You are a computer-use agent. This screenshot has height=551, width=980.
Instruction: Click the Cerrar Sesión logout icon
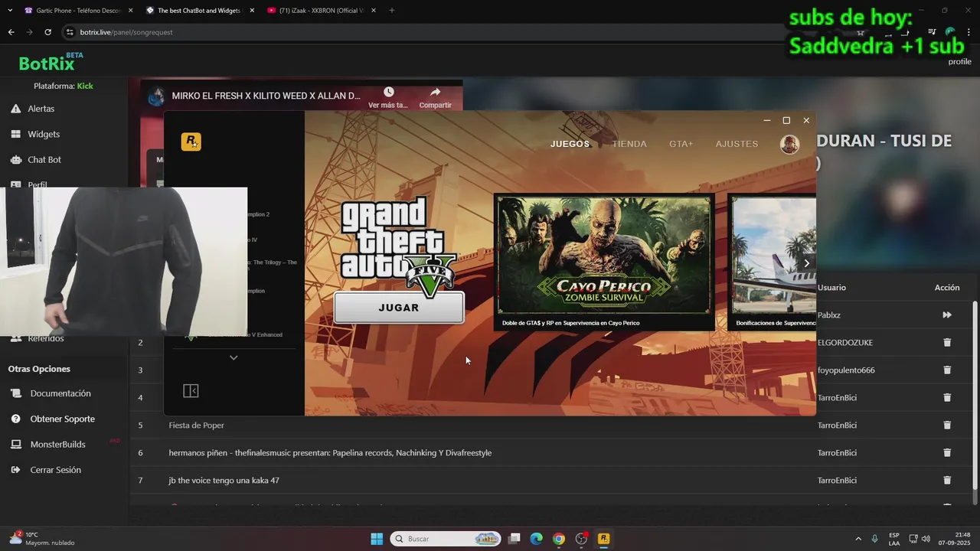coord(15,470)
